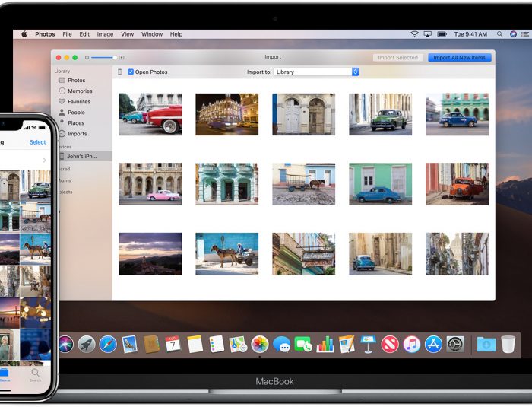Image resolution: width=532 pixels, height=407 pixels.
Task: Click Import Selected button
Action: [398, 57]
